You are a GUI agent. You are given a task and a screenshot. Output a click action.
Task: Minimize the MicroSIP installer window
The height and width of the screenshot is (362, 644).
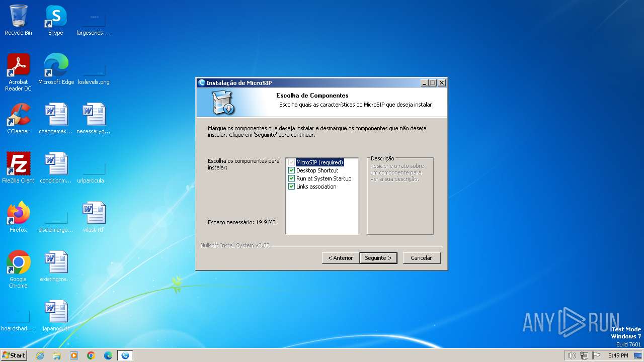pyautogui.click(x=424, y=83)
